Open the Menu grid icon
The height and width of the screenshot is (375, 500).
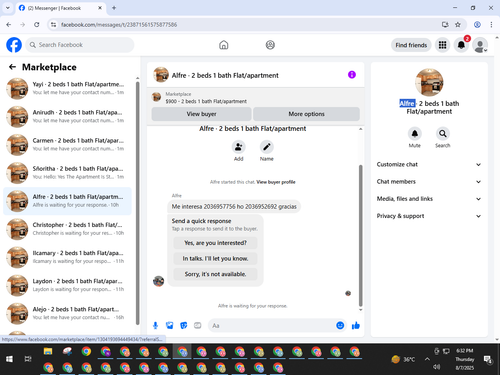coord(442,45)
